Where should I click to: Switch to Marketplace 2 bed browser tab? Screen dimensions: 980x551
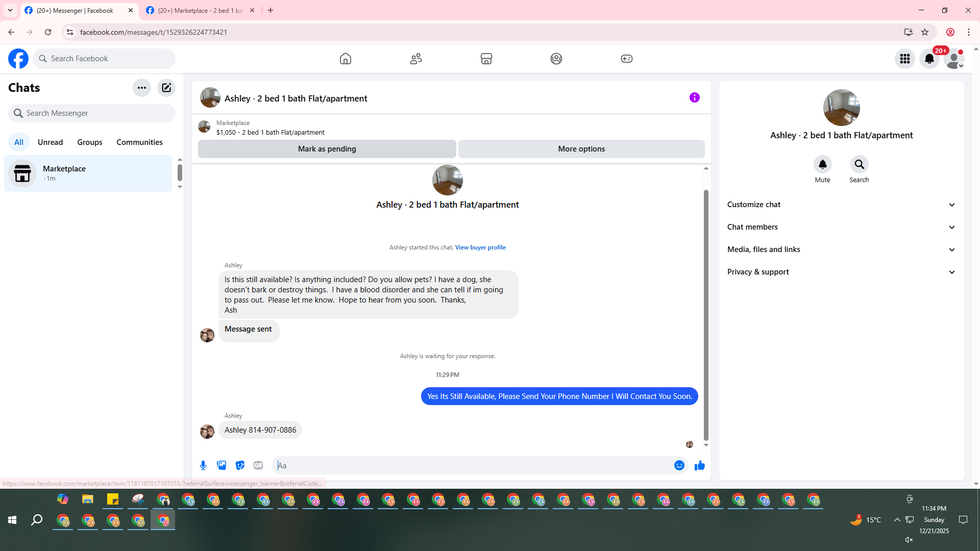pos(200,10)
